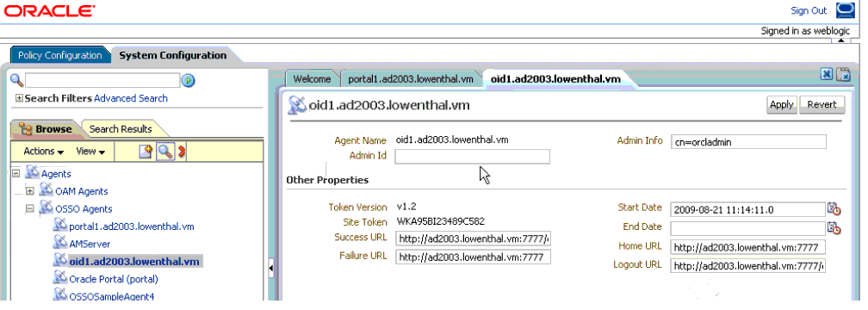Click the Agents node satellite icon

point(32,173)
